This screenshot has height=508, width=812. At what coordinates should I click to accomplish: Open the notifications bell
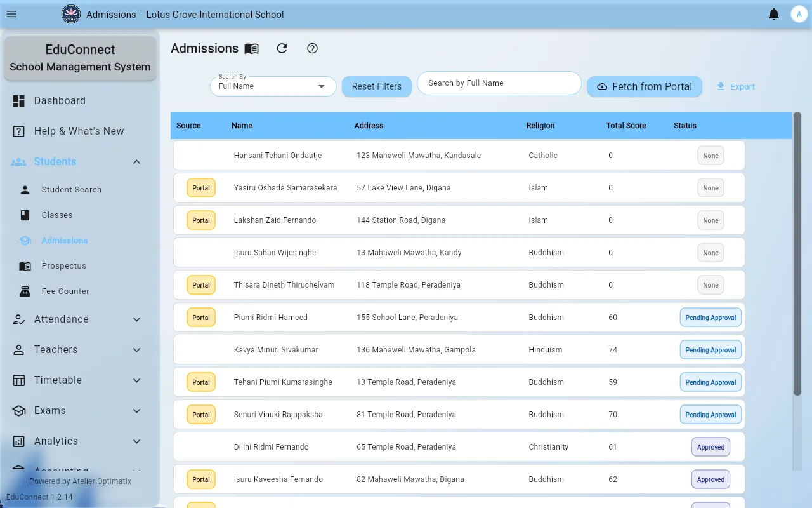[774, 14]
